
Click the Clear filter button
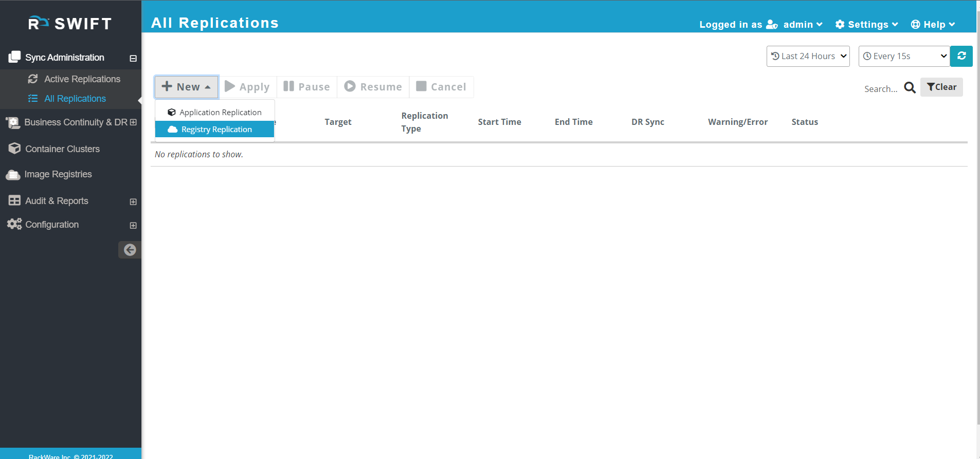coord(941,87)
